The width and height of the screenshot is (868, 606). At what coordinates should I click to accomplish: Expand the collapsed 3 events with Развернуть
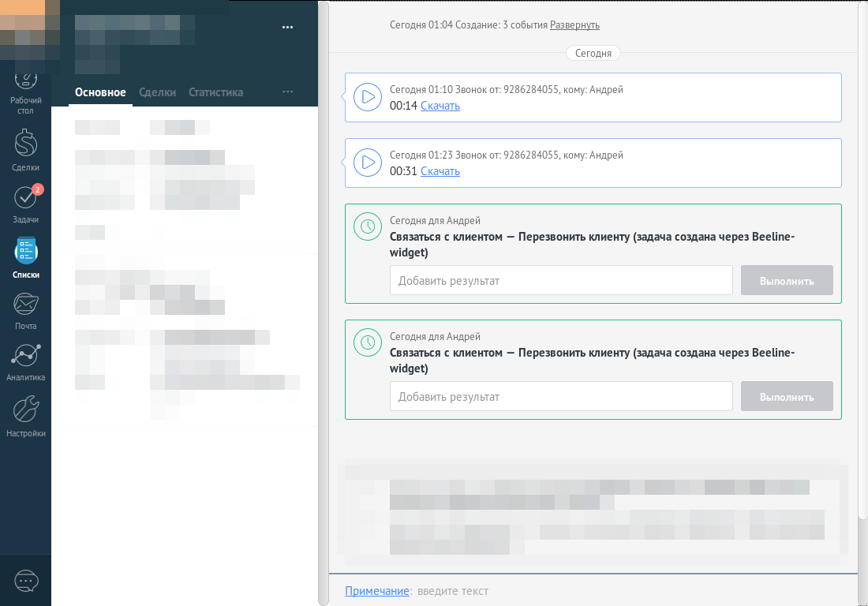click(574, 25)
